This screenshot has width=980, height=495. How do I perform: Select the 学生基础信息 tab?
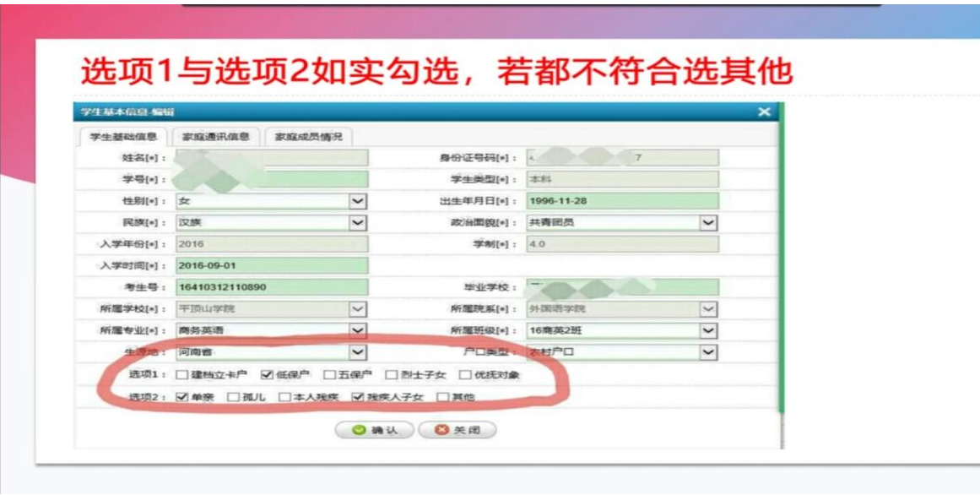(123, 137)
